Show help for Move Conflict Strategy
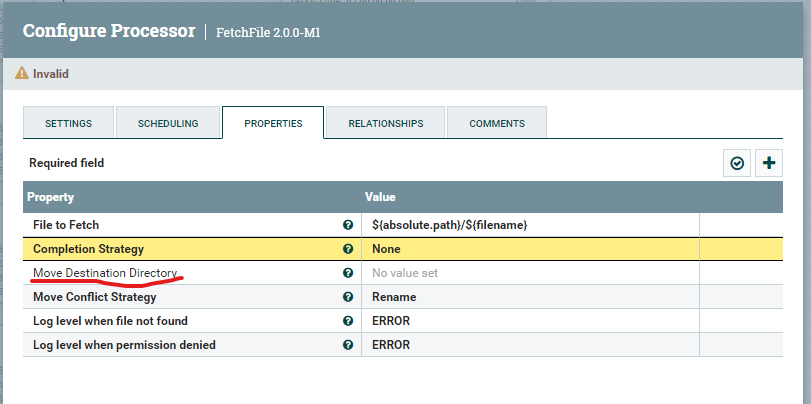The width and height of the screenshot is (811, 404). pyautogui.click(x=348, y=297)
